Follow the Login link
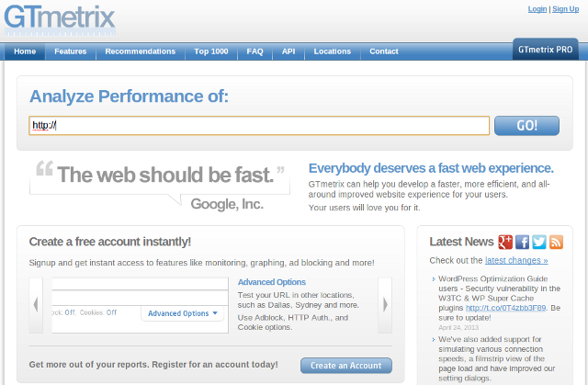This screenshot has width=588, height=385. 537,9
